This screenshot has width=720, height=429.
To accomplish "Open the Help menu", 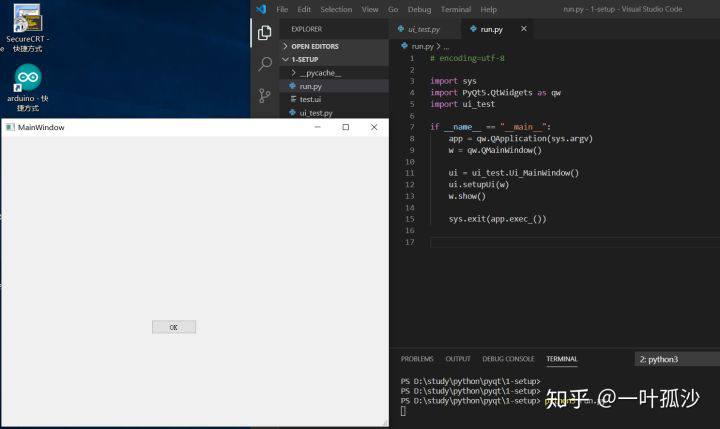I will pyautogui.click(x=489, y=9).
